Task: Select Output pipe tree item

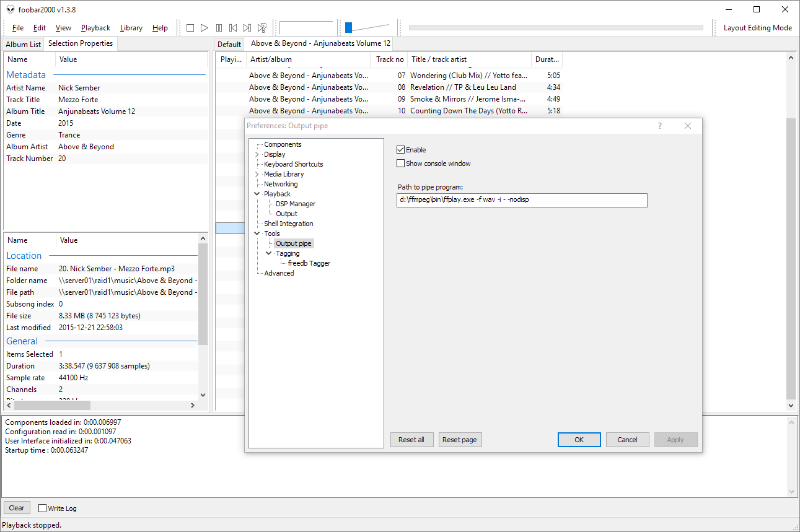Action: (x=294, y=243)
